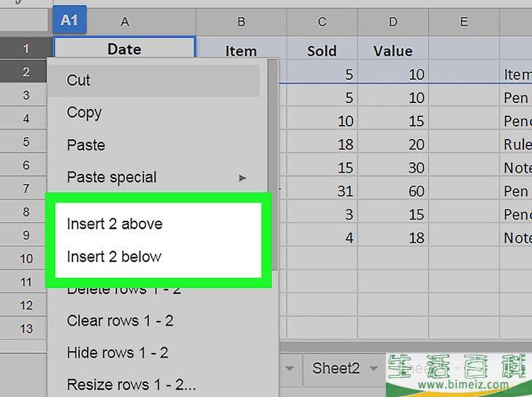Open dropdown arrow left of Sheet2 tab
532x397 pixels.
290,368
